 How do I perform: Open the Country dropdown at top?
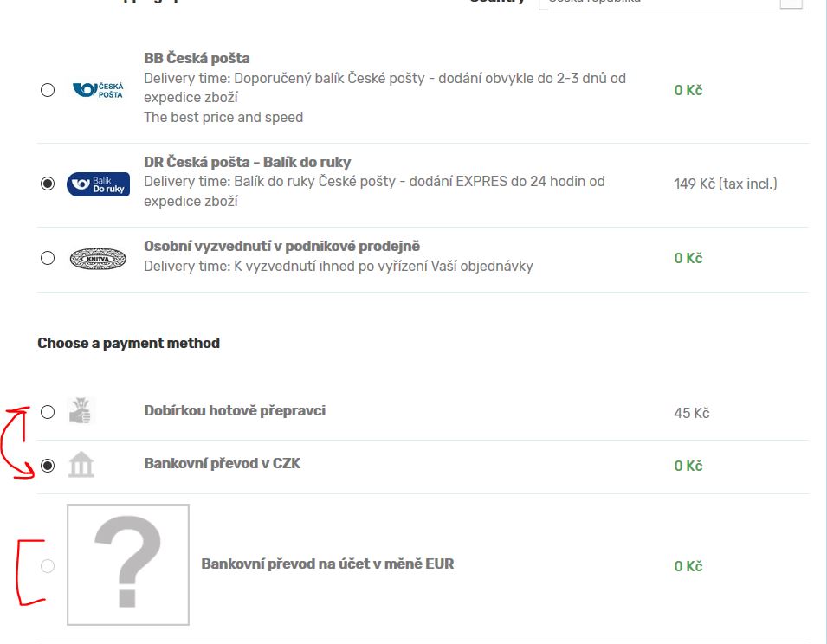(670, 3)
